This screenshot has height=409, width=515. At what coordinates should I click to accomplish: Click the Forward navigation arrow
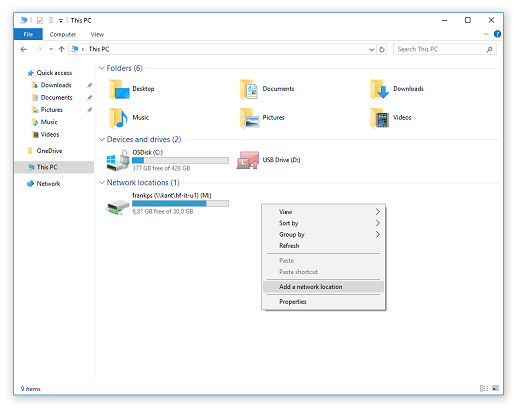39,49
